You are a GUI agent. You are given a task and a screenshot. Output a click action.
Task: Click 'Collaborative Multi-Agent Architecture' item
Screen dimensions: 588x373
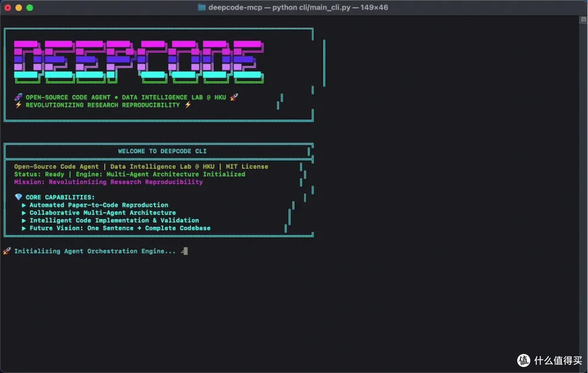click(x=103, y=213)
